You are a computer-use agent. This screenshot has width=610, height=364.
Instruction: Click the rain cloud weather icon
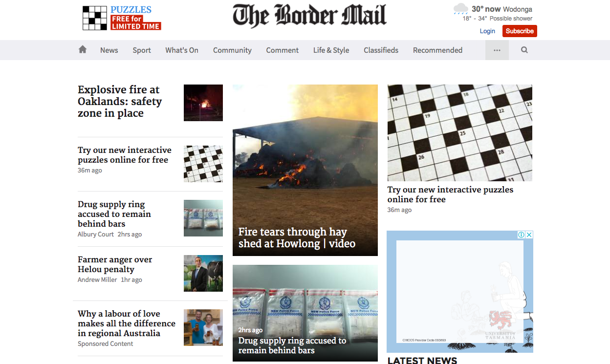tap(460, 9)
